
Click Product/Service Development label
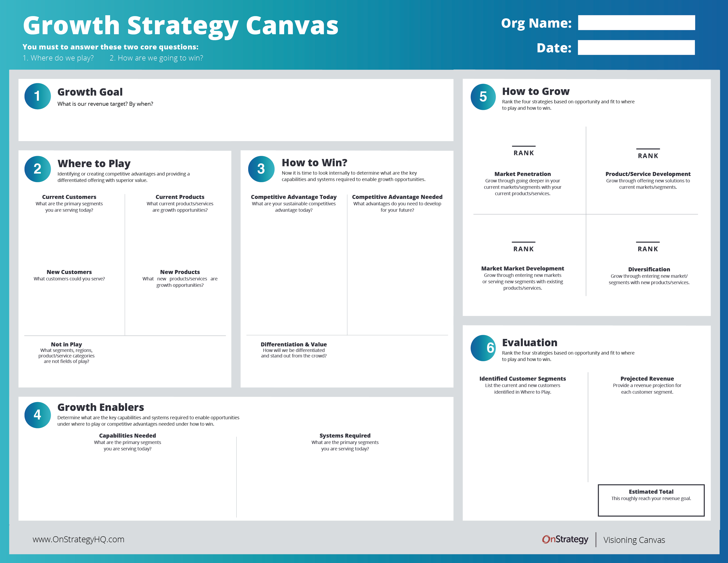[648, 174]
